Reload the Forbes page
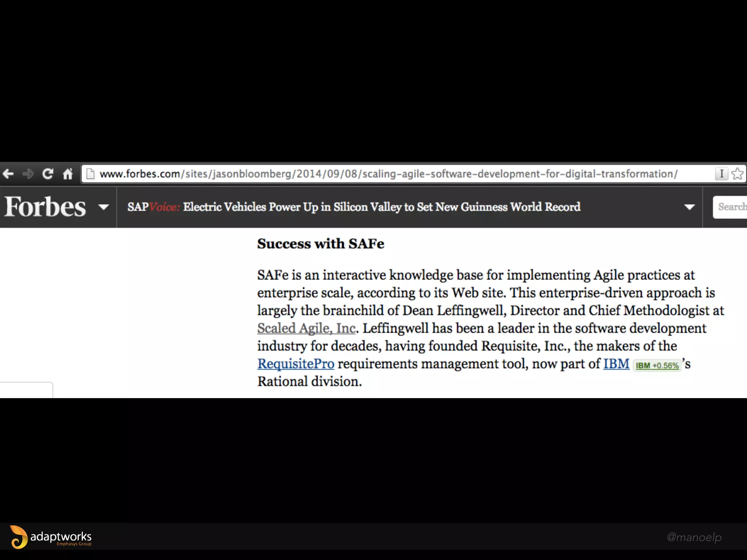The height and width of the screenshot is (560, 747). (48, 174)
